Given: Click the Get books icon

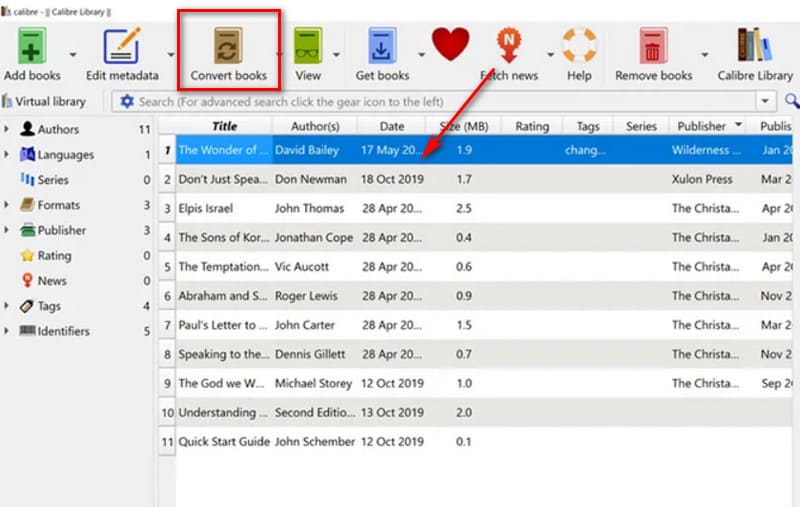Looking at the screenshot, I should click(382, 46).
